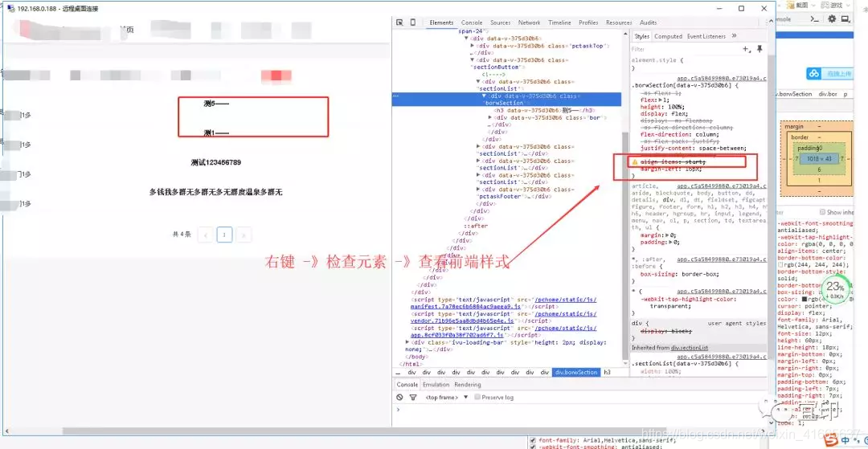Open the Resources tab
This screenshot has width=868, height=449.
[x=619, y=22]
